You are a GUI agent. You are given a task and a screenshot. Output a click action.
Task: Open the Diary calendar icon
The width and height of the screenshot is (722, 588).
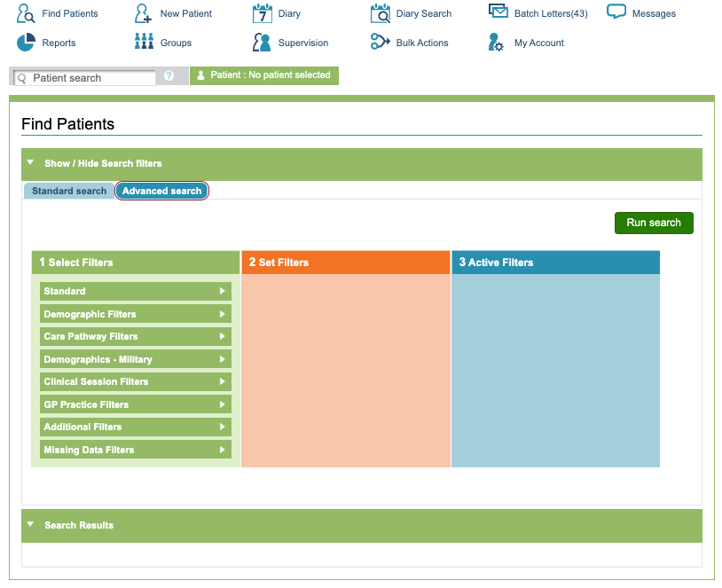pos(262,13)
